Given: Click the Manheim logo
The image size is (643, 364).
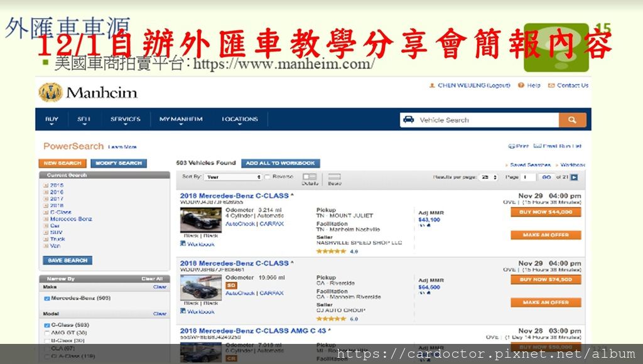Looking at the screenshot, I should [x=88, y=93].
